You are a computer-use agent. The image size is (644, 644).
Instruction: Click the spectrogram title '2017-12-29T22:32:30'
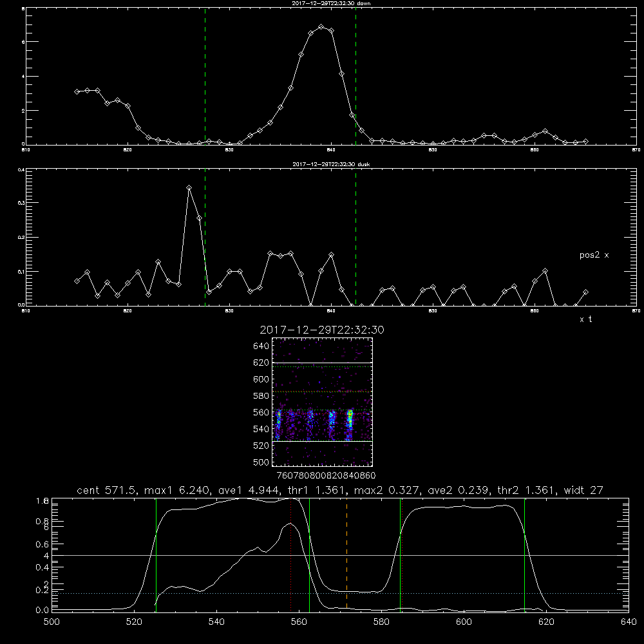pos(322,330)
